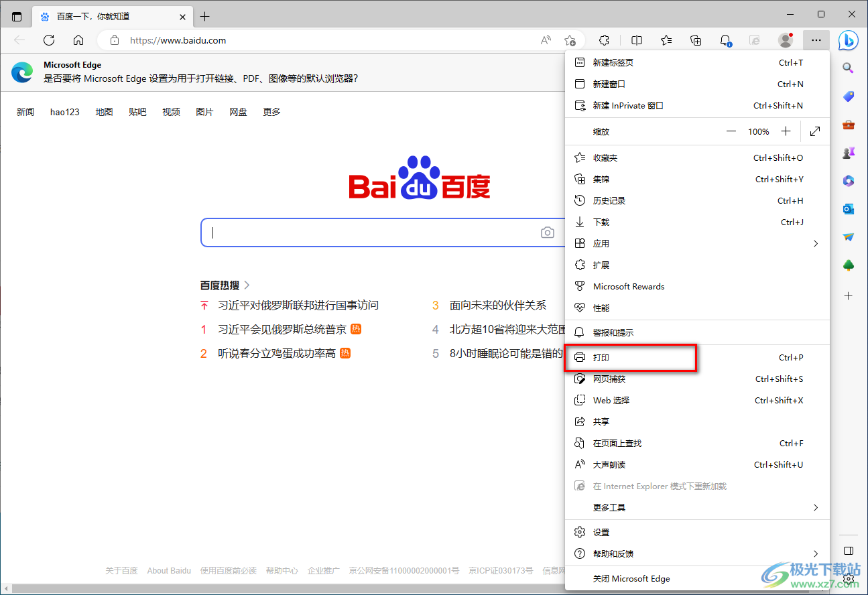
Task: Open the sidebar Microsoft 365 icon
Action: tap(848, 181)
